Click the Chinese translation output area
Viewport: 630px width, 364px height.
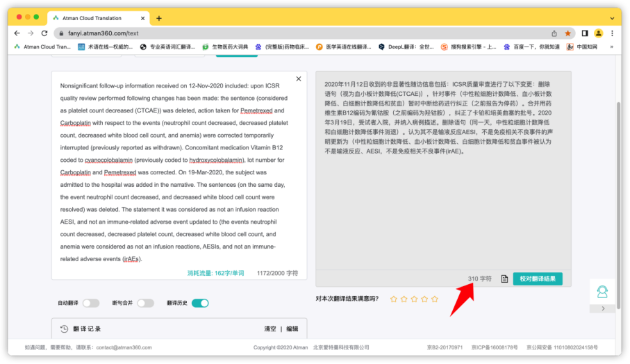coord(443,171)
